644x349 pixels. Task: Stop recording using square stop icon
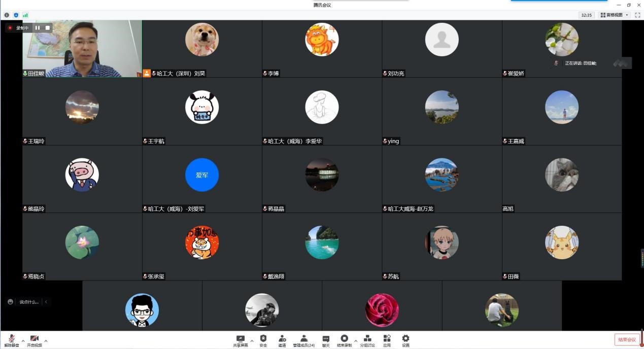point(48,28)
